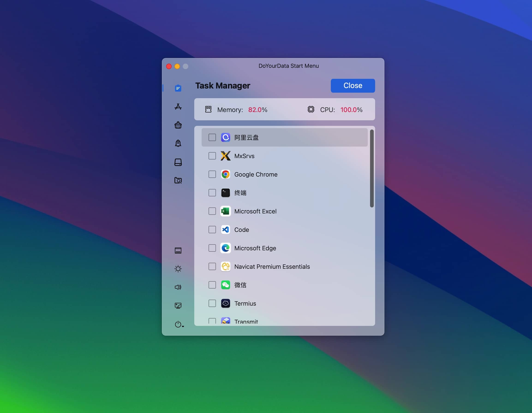Check the Navicat Premium Essentials checkbox
This screenshot has height=413, width=532.
[x=212, y=266]
